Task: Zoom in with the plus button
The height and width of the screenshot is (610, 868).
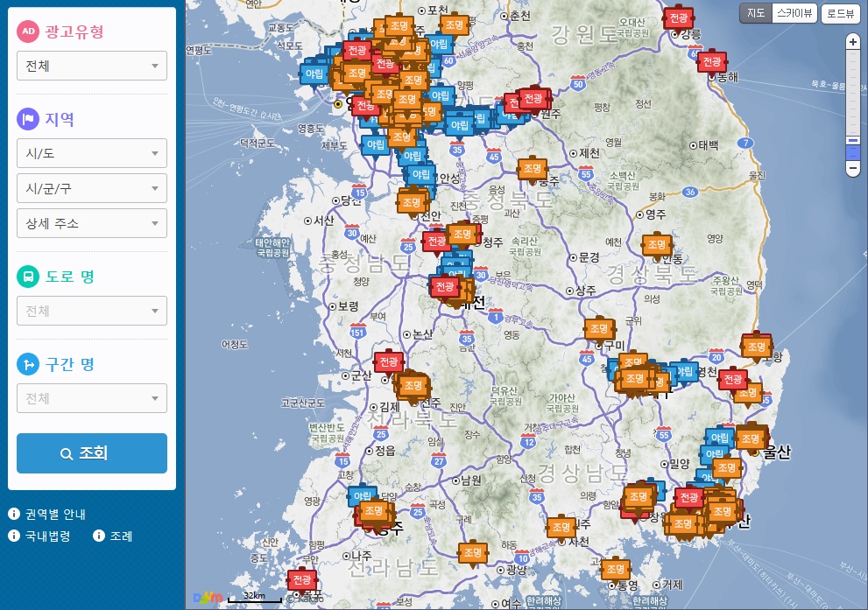Action: (852, 42)
